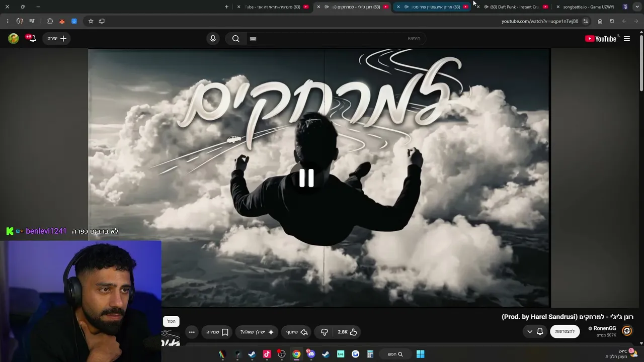Viewport: 644px width, 362px height.
Task: Open the YouTube guide hamburger menu
Action: pos(627,39)
